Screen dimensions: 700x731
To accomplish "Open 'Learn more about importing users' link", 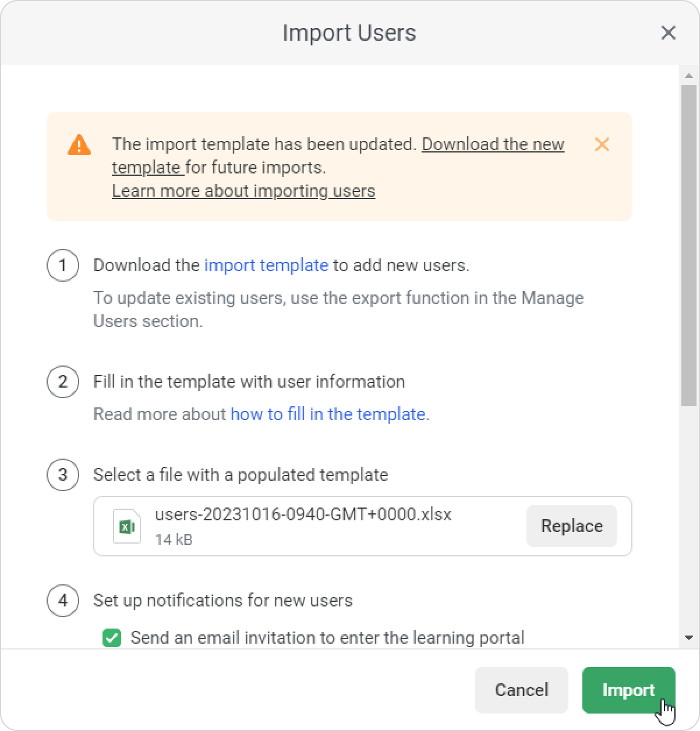I will [243, 191].
